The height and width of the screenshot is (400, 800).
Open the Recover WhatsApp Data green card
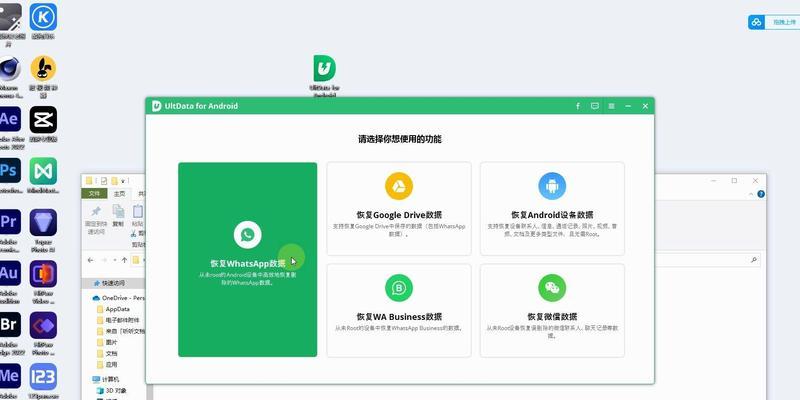247,259
